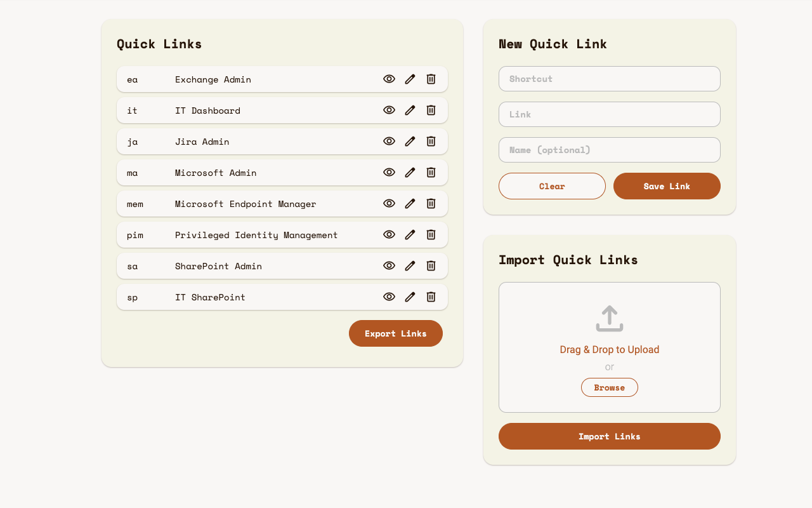Click the Import Links button
This screenshot has width=812, height=508.
(x=609, y=436)
